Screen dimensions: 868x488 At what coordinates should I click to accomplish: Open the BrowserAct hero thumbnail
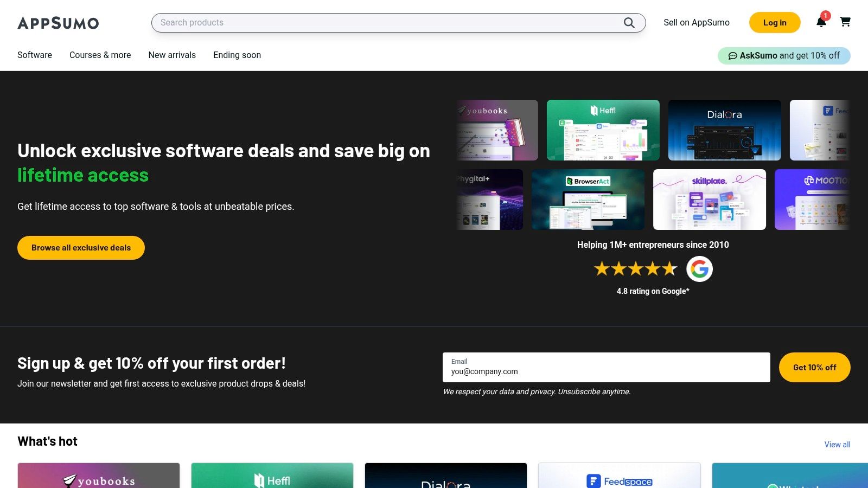(588, 200)
